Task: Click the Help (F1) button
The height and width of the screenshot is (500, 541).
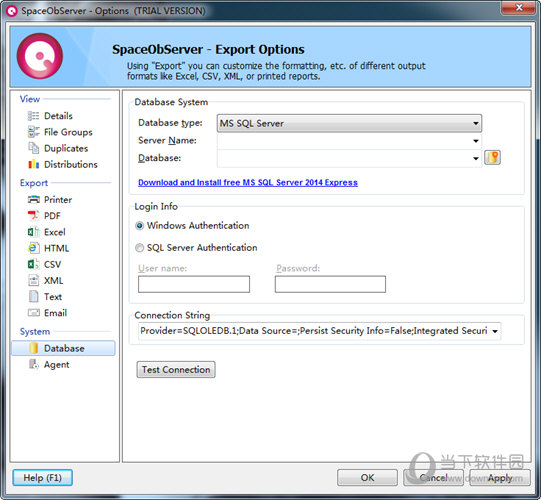Action: click(42, 478)
